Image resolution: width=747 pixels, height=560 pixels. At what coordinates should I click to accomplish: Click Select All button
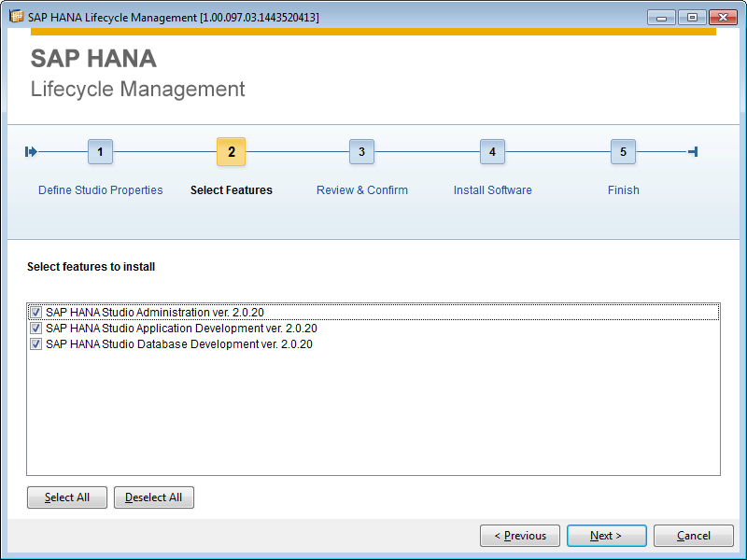67,497
